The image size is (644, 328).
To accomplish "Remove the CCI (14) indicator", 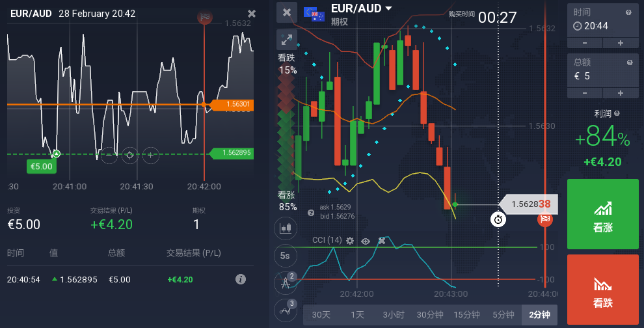I will pos(382,241).
